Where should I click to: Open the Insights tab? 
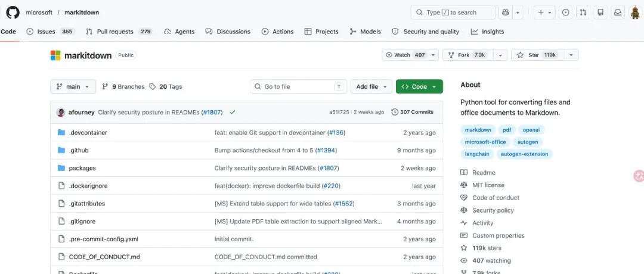488,32
